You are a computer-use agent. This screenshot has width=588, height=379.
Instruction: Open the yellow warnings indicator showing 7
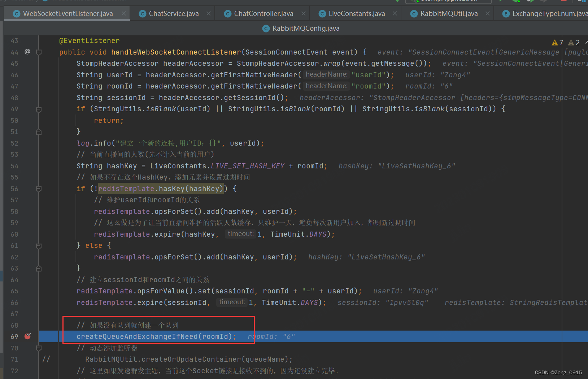point(557,43)
